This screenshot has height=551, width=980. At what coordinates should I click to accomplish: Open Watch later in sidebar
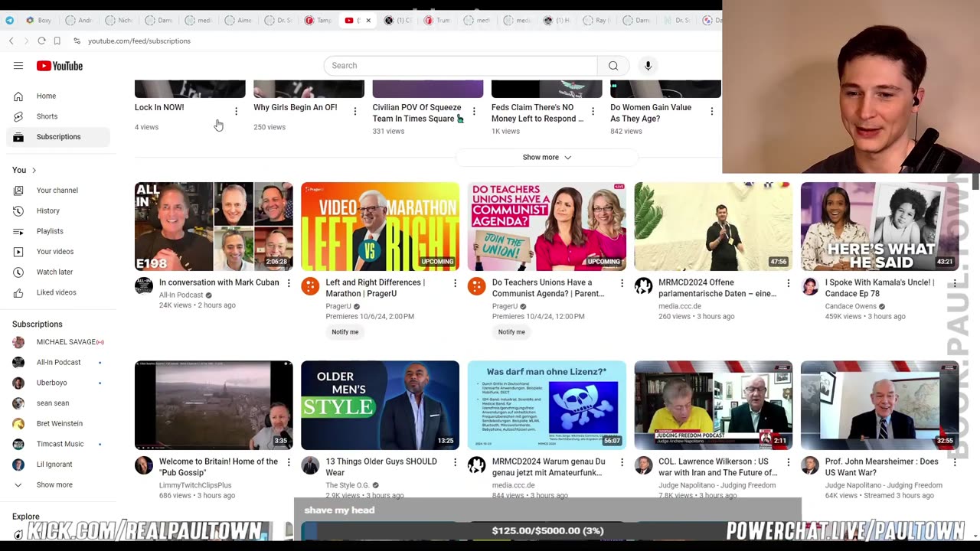[x=58, y=272]
